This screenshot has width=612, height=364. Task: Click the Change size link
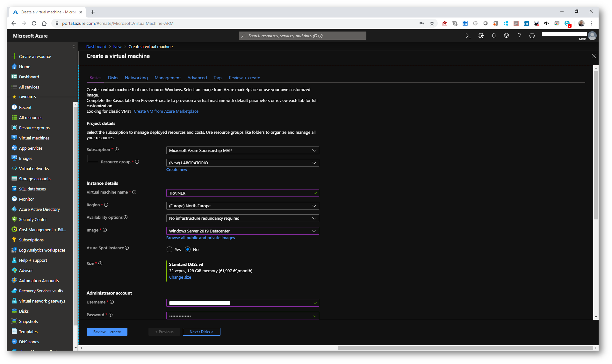180,277
